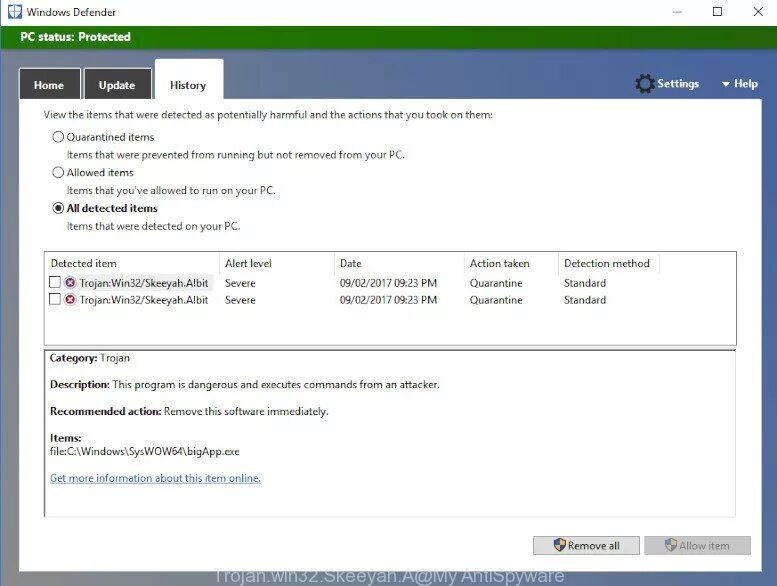Open Get more information about this item online
The width and height of the screenshot is (777, 586).
pyautogui.click(x=155, y=478)
